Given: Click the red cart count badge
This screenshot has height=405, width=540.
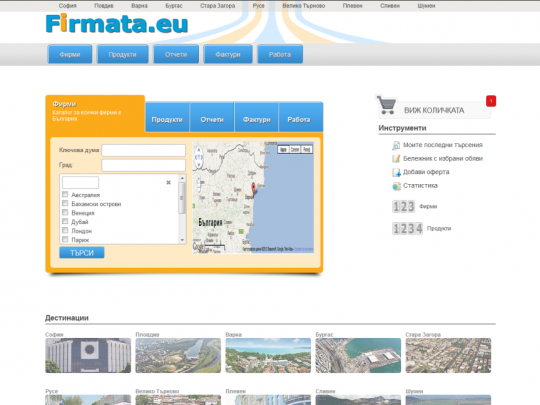Looking at the screenshot, I should [491, 101].
